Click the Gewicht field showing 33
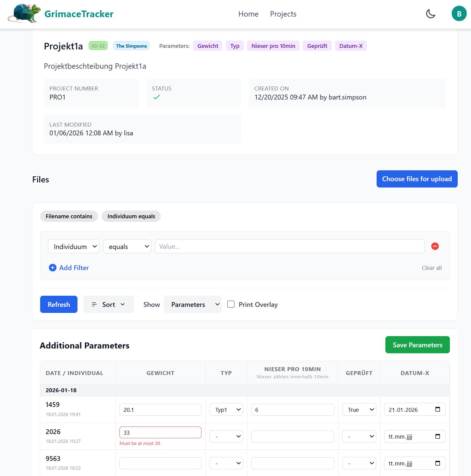The height and width of the screenshot is (476, 471). click(x=160, y=433)
